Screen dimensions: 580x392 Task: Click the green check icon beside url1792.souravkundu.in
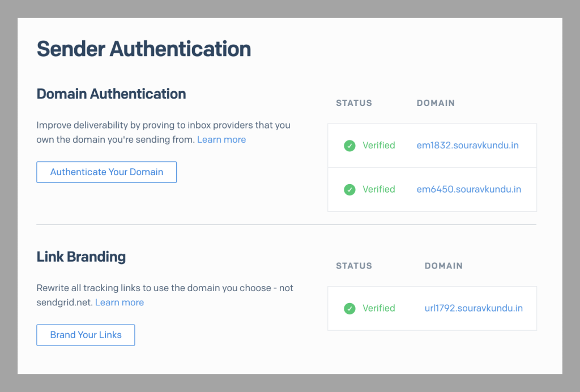click(349, 308)
